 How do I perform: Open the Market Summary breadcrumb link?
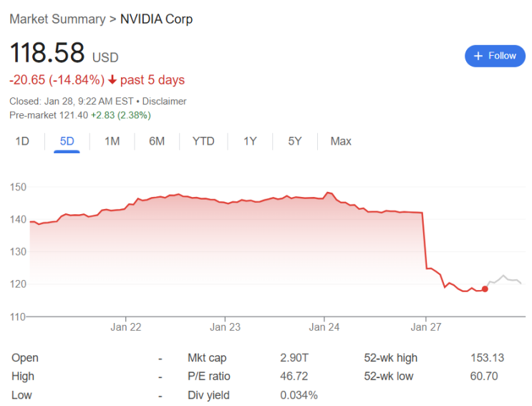coord(57,19)
